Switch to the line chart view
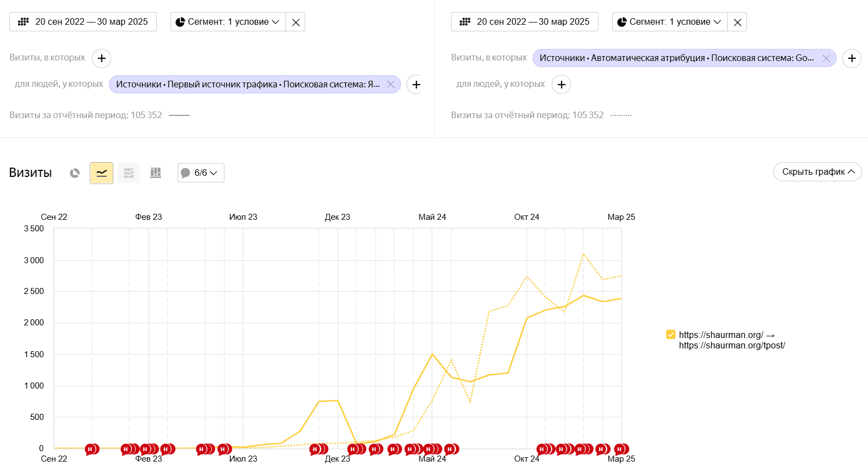Image resolution: width=868 pixels, height=466 pixels. click(102, 173)
